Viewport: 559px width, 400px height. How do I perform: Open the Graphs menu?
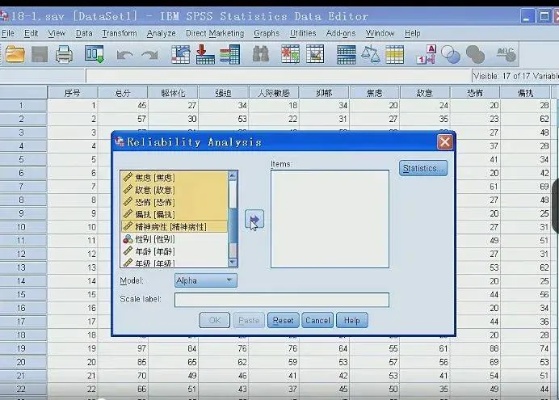point(266,34)
